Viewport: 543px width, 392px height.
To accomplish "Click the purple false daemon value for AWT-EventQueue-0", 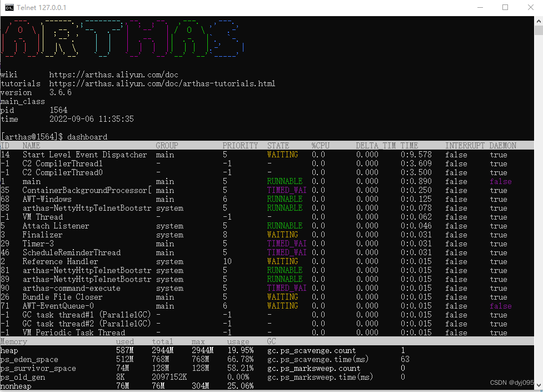I will (500, 306).
